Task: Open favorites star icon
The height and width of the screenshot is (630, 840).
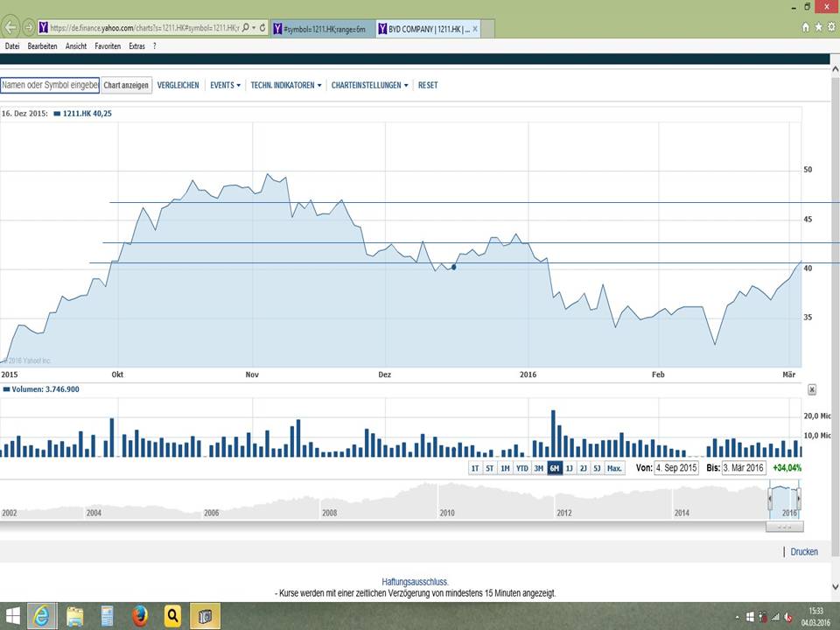Action: click(x=819, y=27)
